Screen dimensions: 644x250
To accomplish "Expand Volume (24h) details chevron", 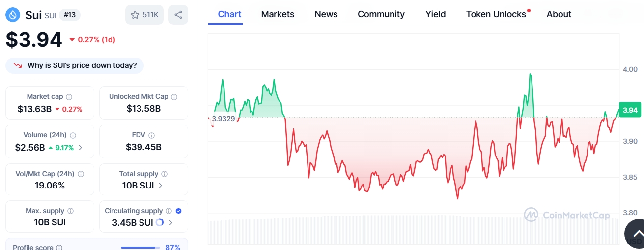I will tap(81, 147).
